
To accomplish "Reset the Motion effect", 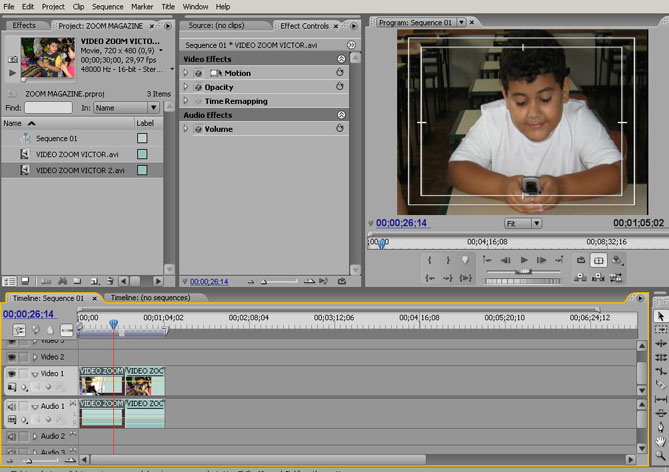I will pos(341,73).
